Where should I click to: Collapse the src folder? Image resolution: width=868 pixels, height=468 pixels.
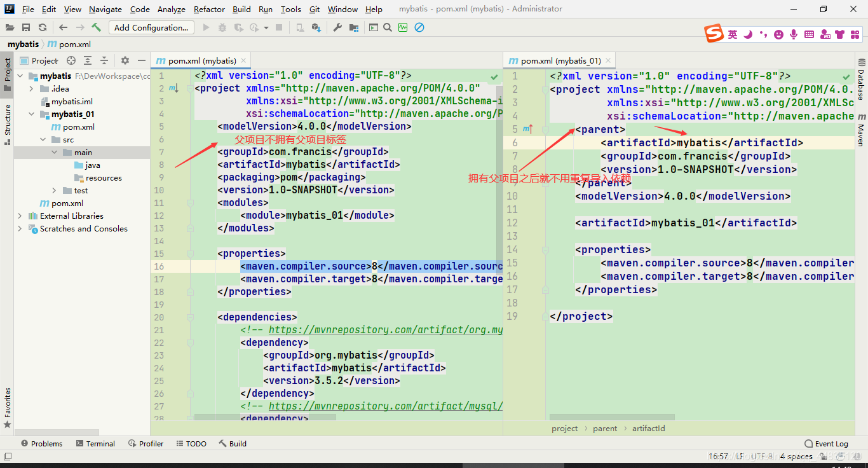[43, 139]
